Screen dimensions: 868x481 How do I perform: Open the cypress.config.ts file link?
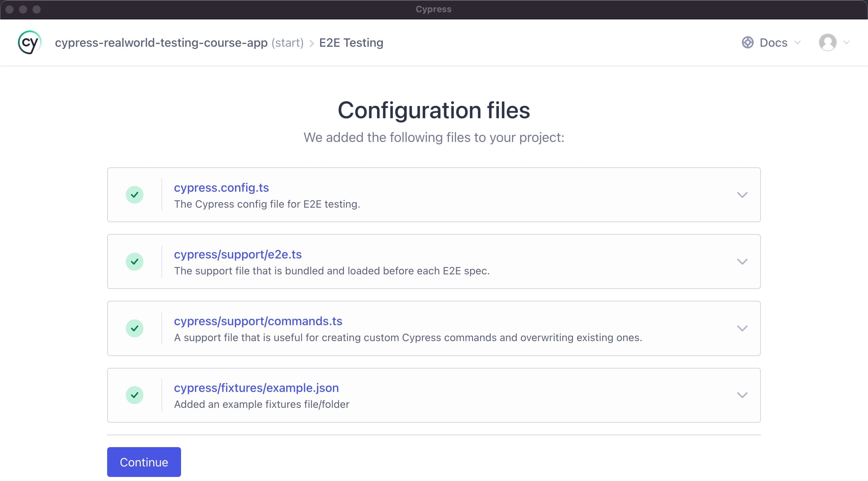click(221, 188)
